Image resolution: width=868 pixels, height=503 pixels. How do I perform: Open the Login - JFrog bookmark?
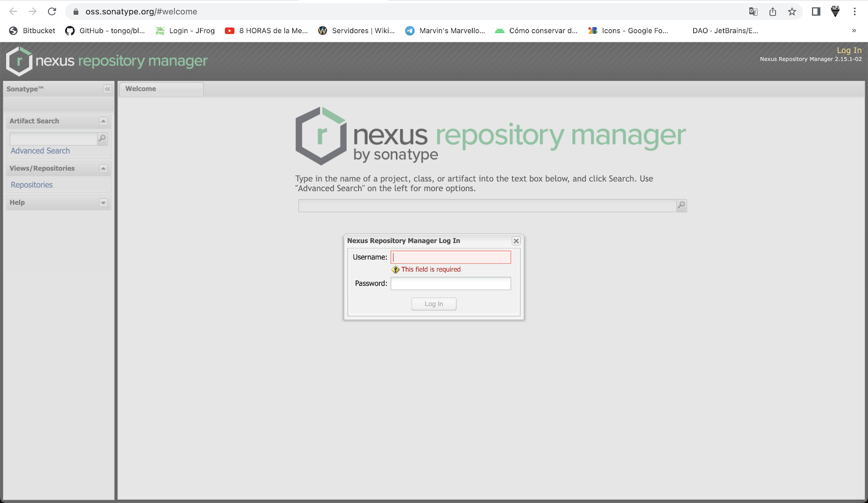(x=185, y=31)
